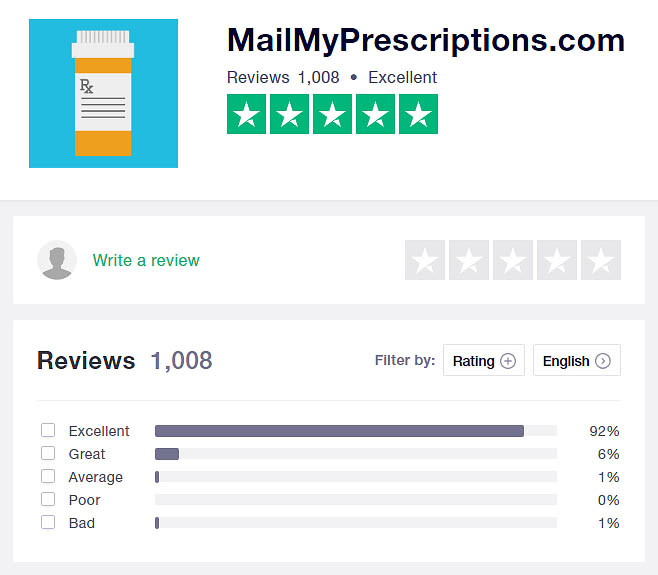Image resolution: width=658 pixels, height=575 pixels.
Task: Click the Excellent 92% rating bar
Action: click(x=356, y=431)
